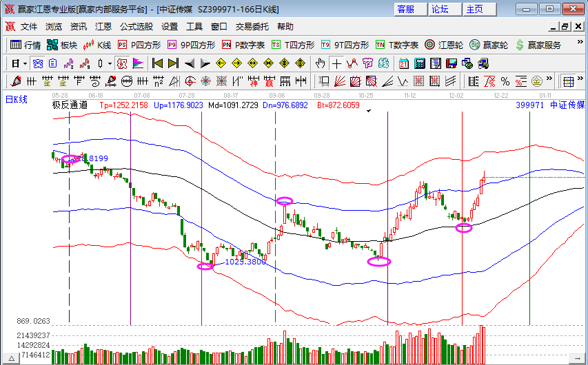Open the calculator icon
Image resolution: width=588 pixels, height=365 pixels.
pos(419,64)
